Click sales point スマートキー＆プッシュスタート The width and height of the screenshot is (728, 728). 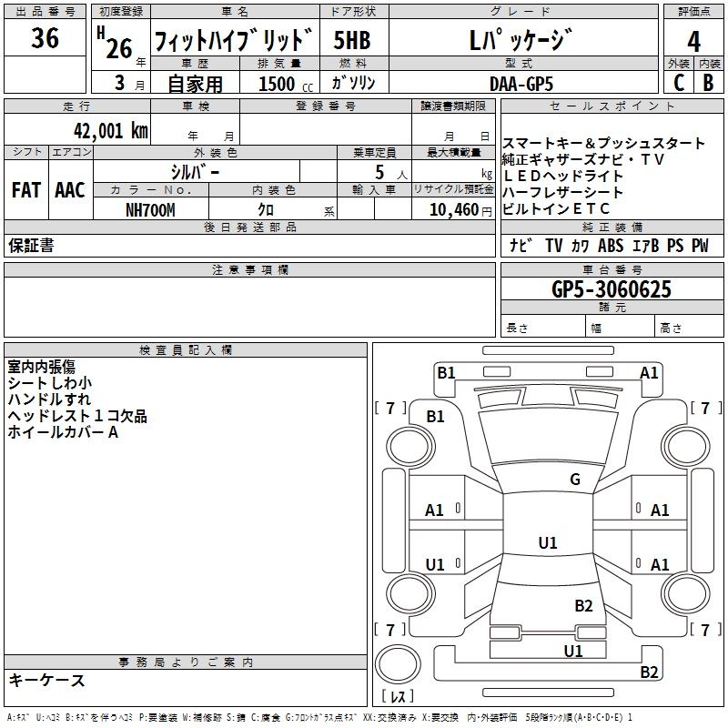(x=603, y=143)
